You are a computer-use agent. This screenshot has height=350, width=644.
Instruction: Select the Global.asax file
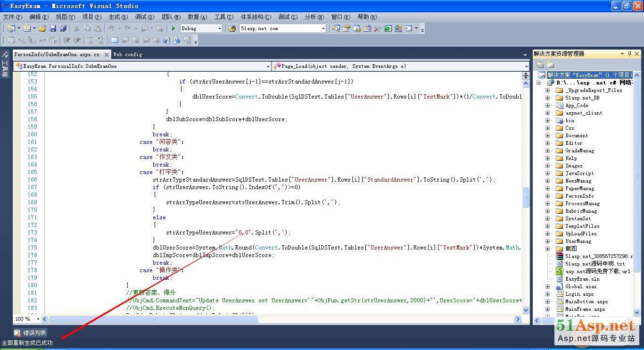coord(581,286)
